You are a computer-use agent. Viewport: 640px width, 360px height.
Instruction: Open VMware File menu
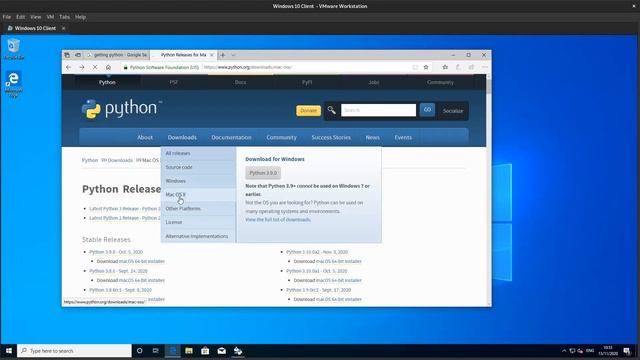click(x=7, y=17)
